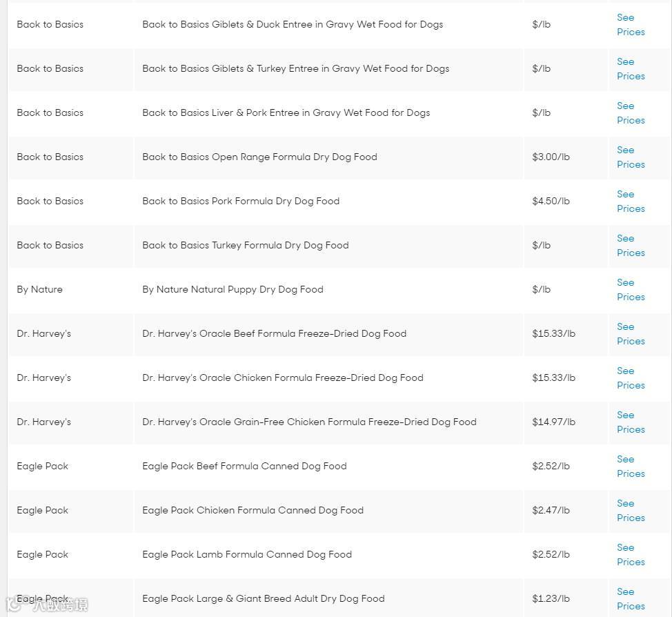
Task: Click See Prices for Eagle Pack Chicken Canned
Action: (x=631, y=510)
